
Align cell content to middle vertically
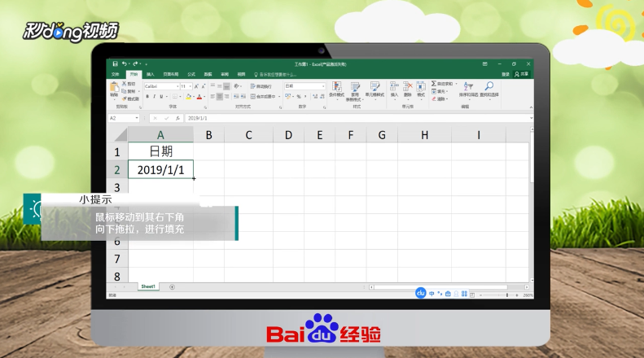pos(220,86)
